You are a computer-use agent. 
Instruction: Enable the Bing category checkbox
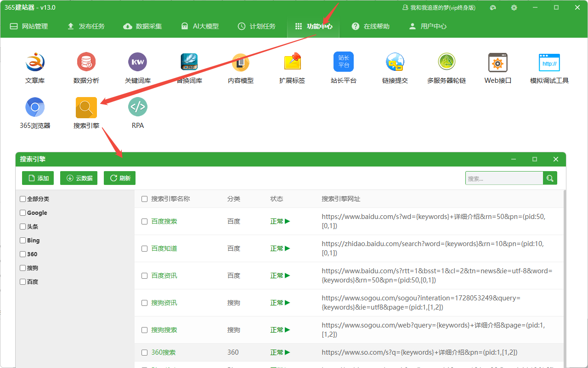click(23, 241)
